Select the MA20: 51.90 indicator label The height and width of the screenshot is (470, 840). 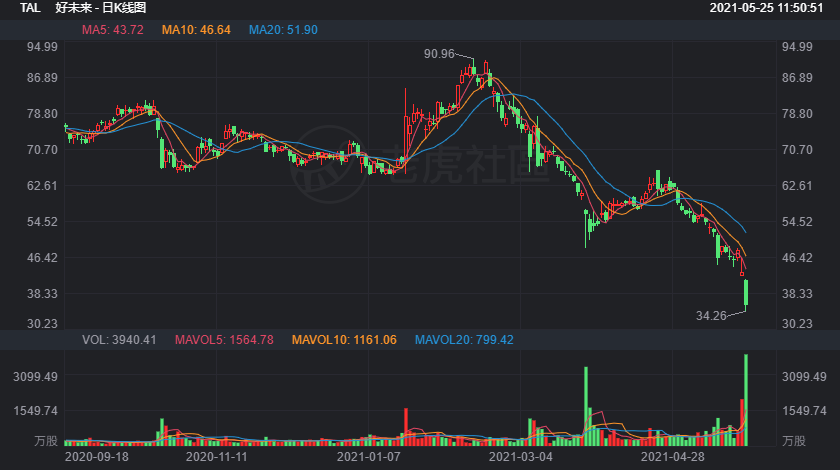click(283, 30)
